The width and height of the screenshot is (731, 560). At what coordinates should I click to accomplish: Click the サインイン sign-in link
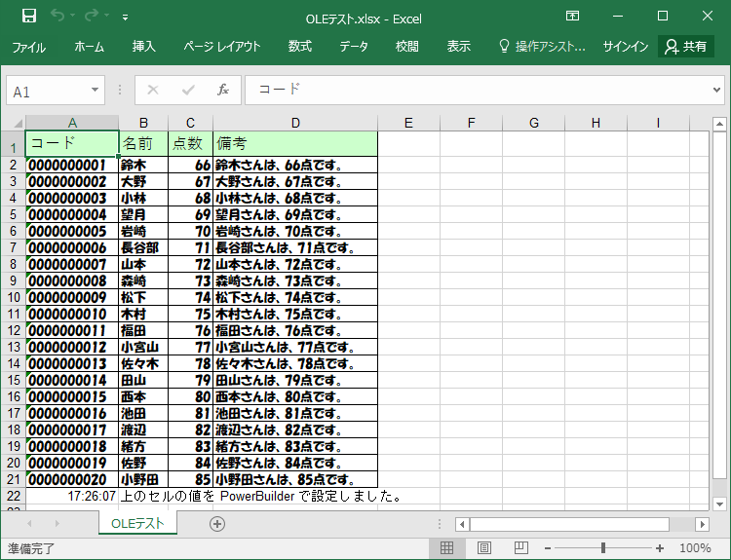(626, 47)
